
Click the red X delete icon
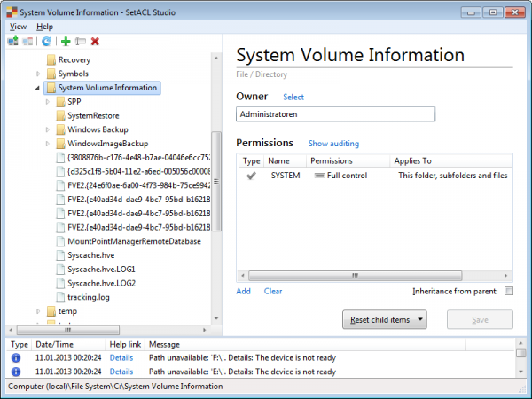[x=95, y=42]
